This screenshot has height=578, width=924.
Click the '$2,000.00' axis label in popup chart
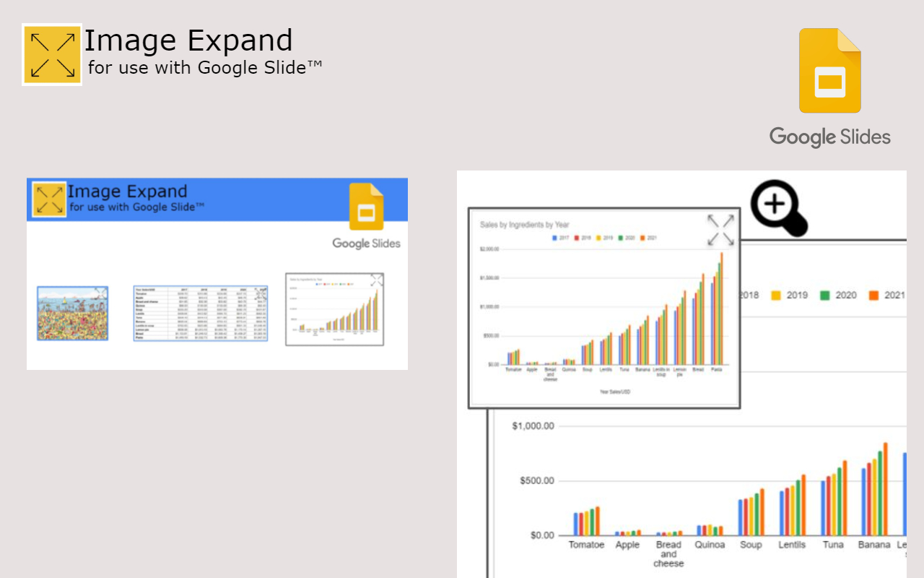pyautogui.click(x=490, y=249)
